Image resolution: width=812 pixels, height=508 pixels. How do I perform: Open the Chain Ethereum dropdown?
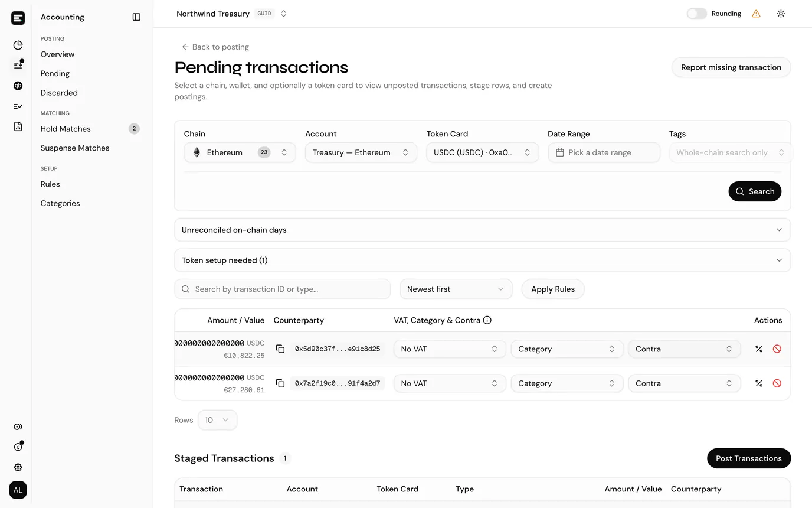click(240, 152)
